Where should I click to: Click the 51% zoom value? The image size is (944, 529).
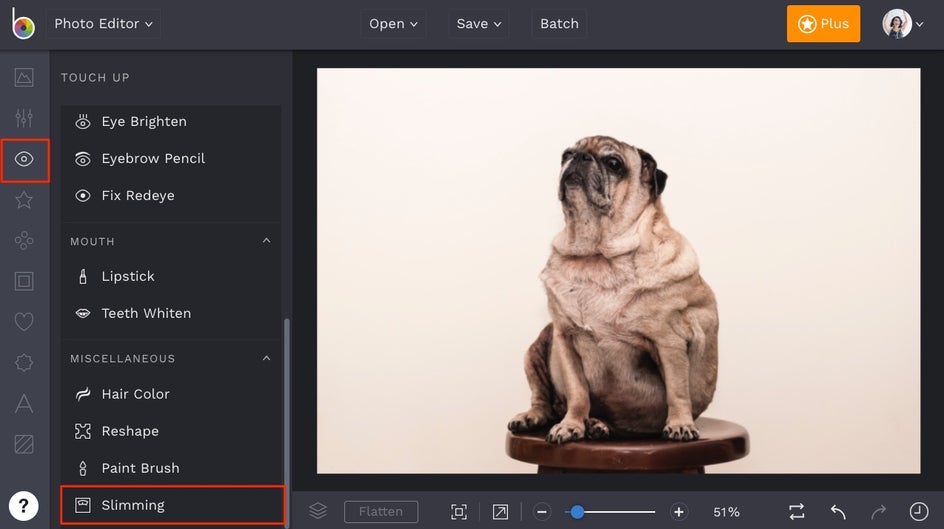pos(726,512)
